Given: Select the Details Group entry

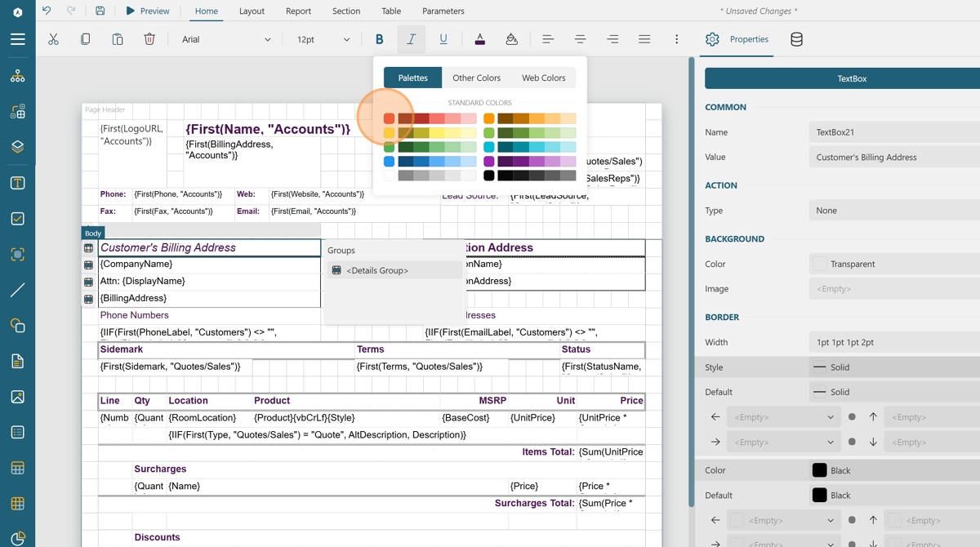Looking at the screenshot, I should [376, 270].
